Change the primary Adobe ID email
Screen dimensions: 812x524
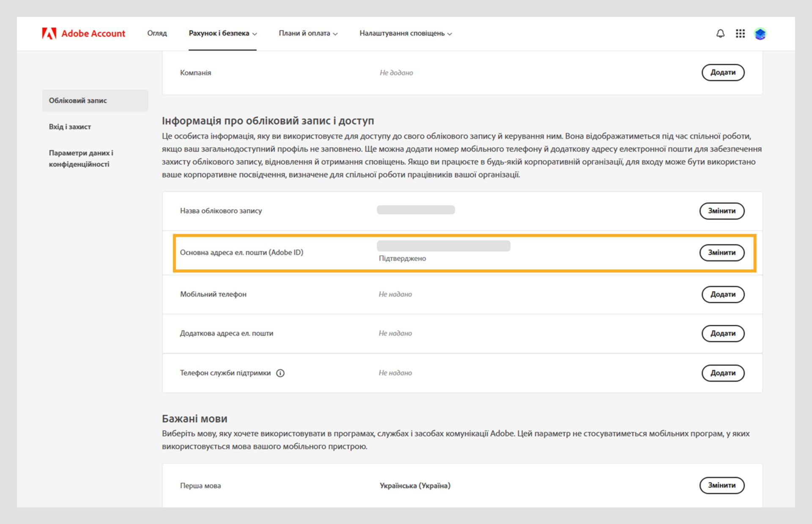721,253
